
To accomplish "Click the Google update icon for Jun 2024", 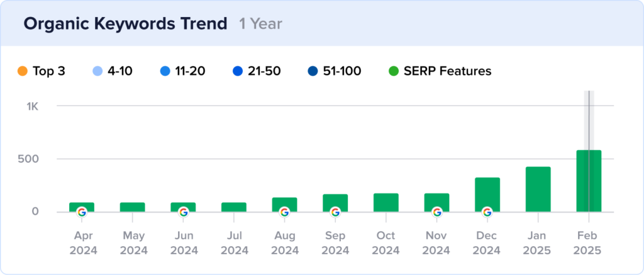I will (x=183, y=212).
